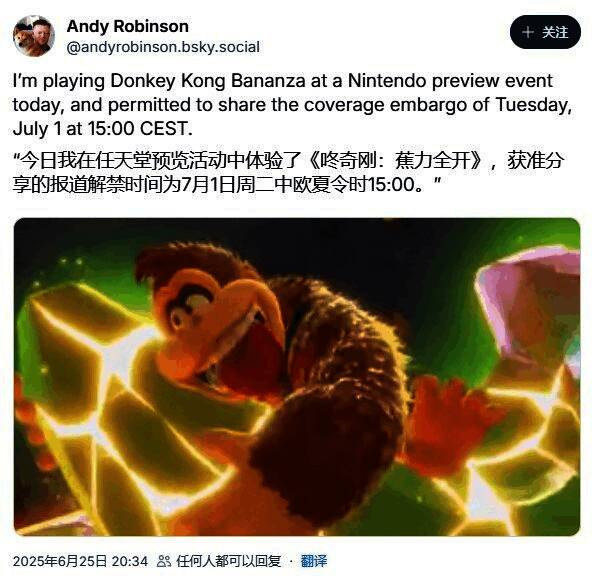
Task: Open the Donkey Kong image attachment
Action: pos(297,377)
